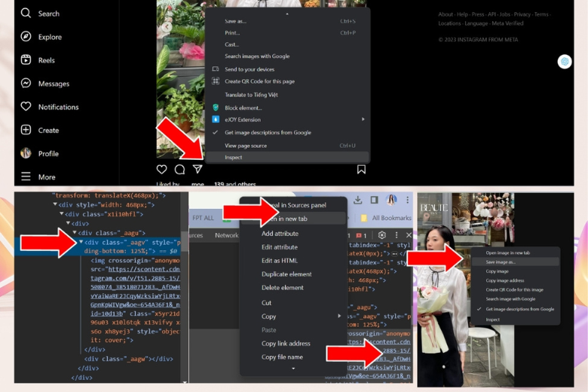Open Instagram Search from the sidebar

point(40,14)
